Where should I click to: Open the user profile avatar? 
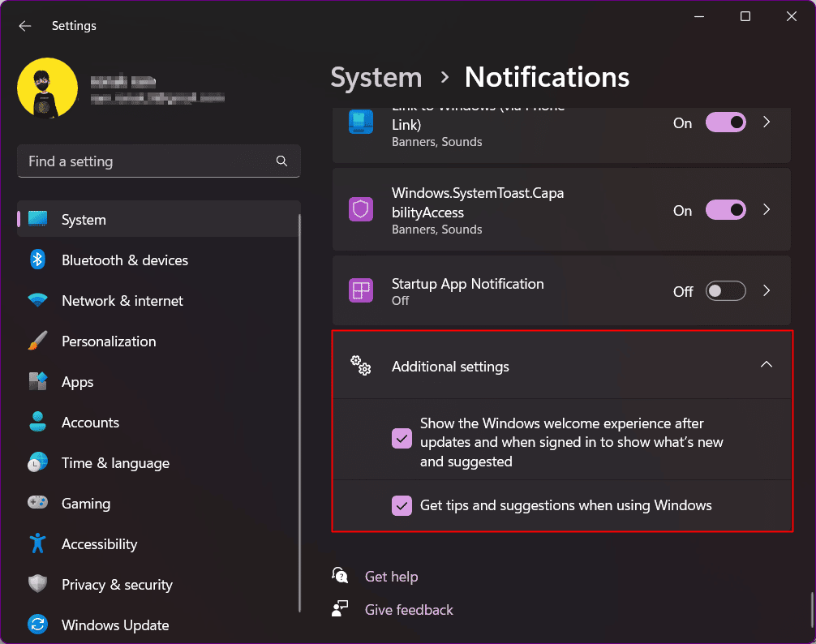click(x=47, y=88)
